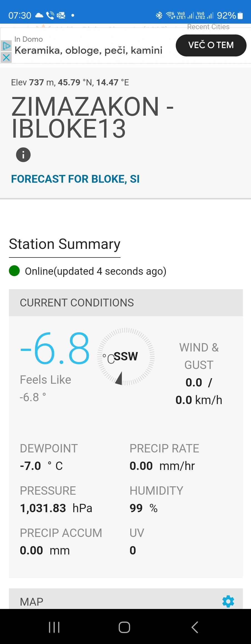Open the Recent Cities menu
Screen dimensions: 251x644
pos(208,27)
